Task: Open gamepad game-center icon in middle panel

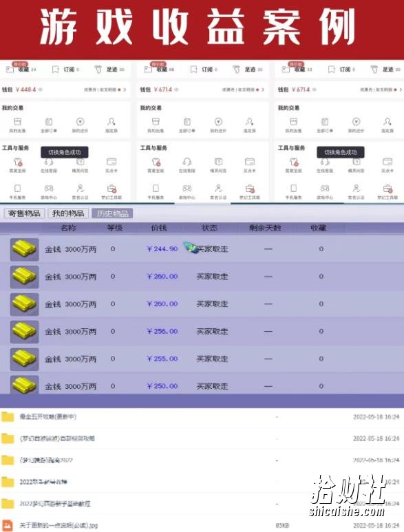Action: [x=187, y=189]
